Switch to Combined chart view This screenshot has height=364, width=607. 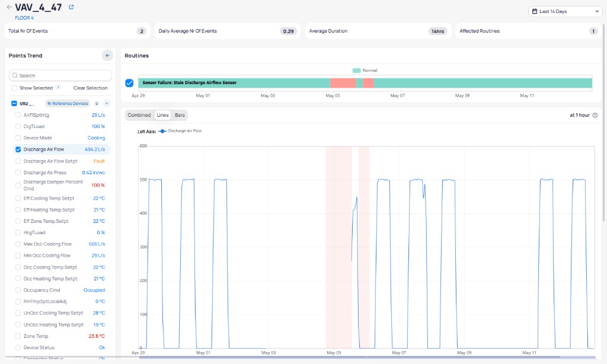(x=139, y=115)
